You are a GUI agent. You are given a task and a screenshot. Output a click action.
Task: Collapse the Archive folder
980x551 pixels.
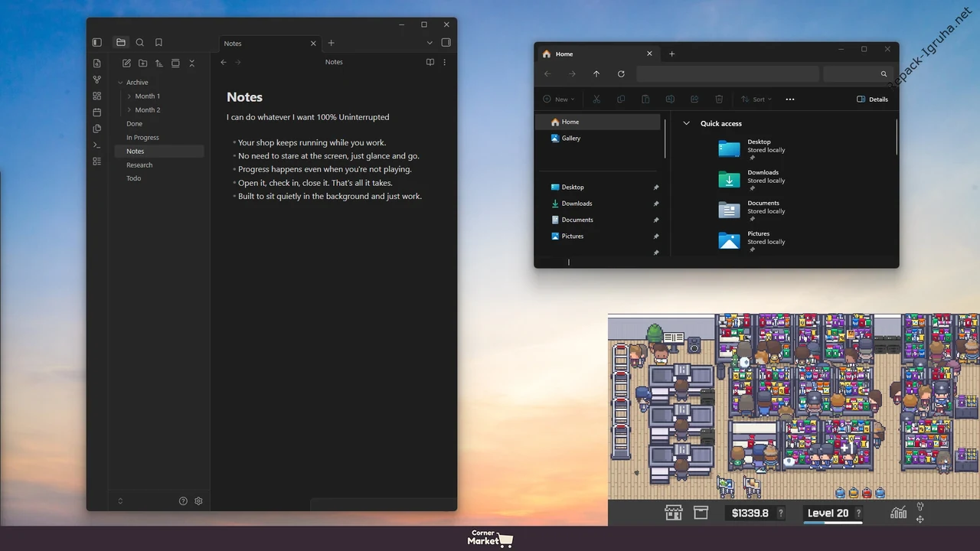click(x=120, y=83)
